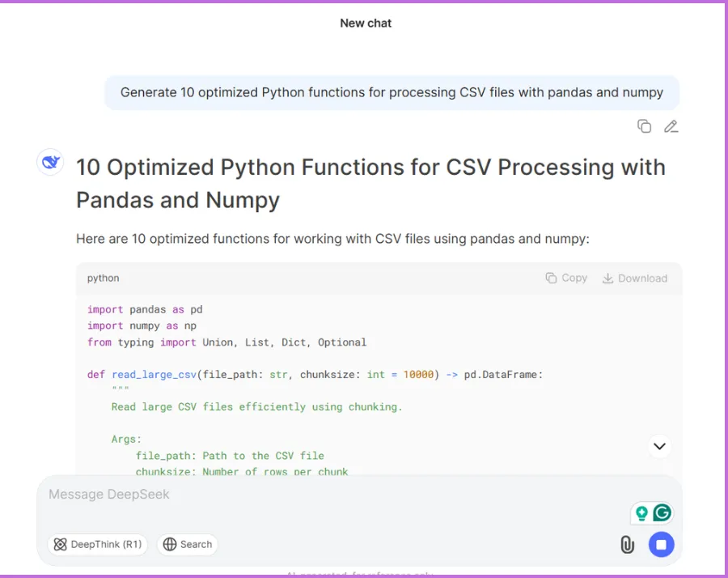Image resolution: width=728 pixels, height=578 pixels.
Task: Copy the user prompt with the copy icon
Action: (x=644, y=126)
